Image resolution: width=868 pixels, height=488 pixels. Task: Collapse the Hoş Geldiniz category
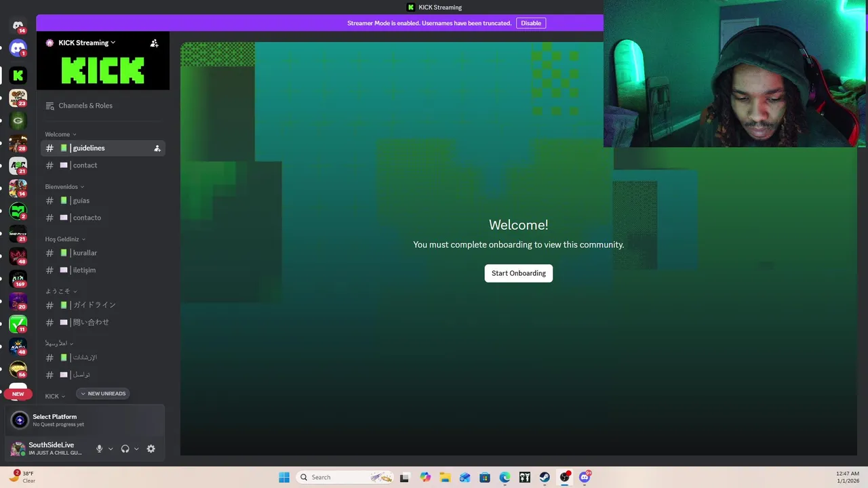[x=66, y=239]
